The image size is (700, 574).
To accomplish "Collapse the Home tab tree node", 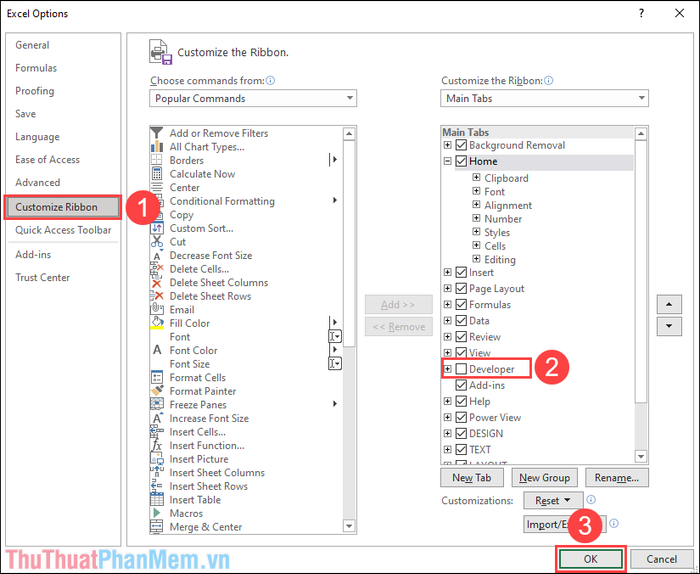I will (x=447, y=161).
